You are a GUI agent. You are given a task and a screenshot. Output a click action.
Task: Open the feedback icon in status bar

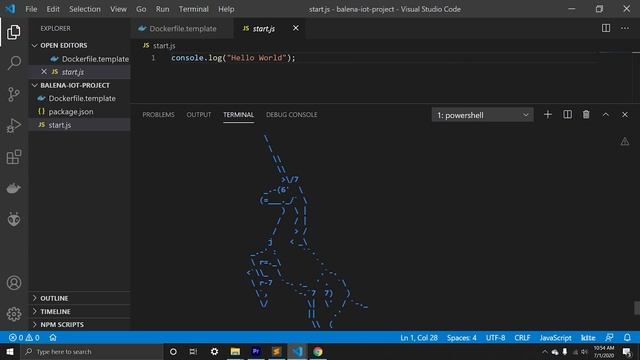[x=609, y=338]
